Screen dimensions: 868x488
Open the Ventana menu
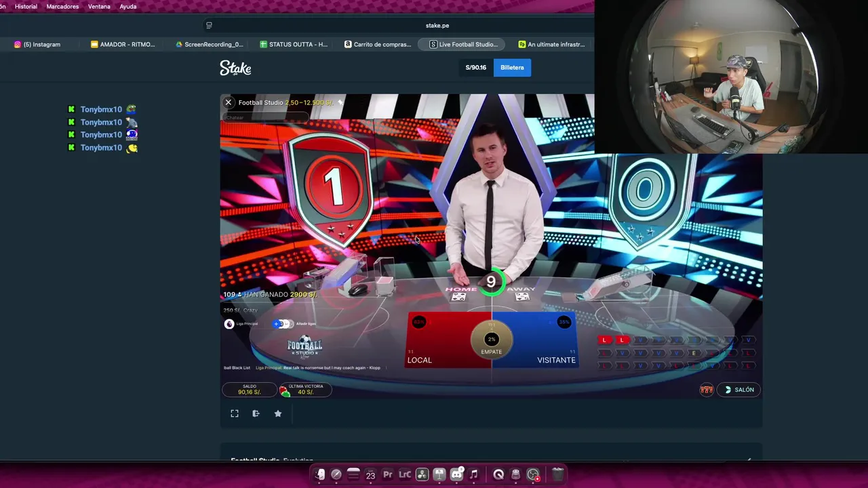pyautogui.click(x=99, y=6)
